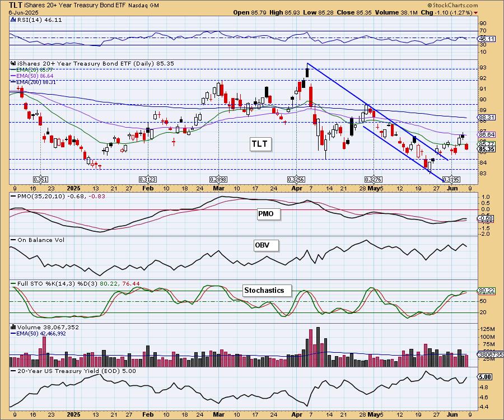The image size is (504, 420).
Task: Select the 86.64 price tag on the axis
Action: click(487, 134)
